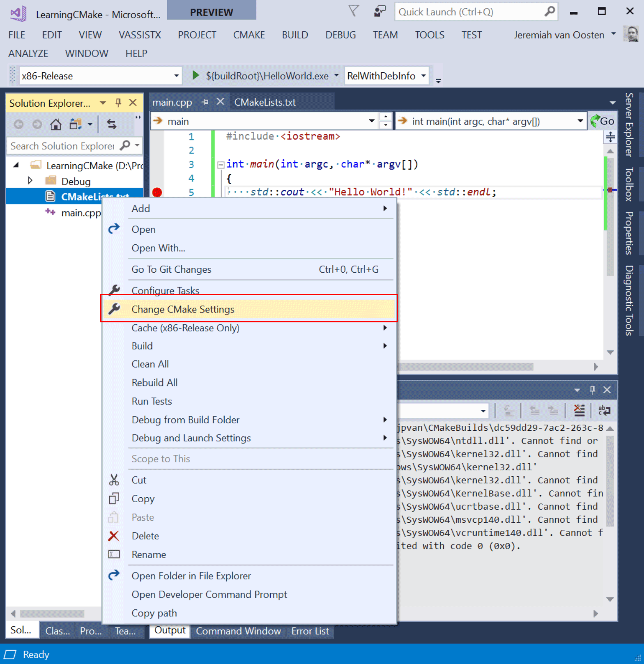Open the Diagnostic Tools side tab
This screenshot has height=664, width=644.
pyautogui.click(x=629, y=300)
